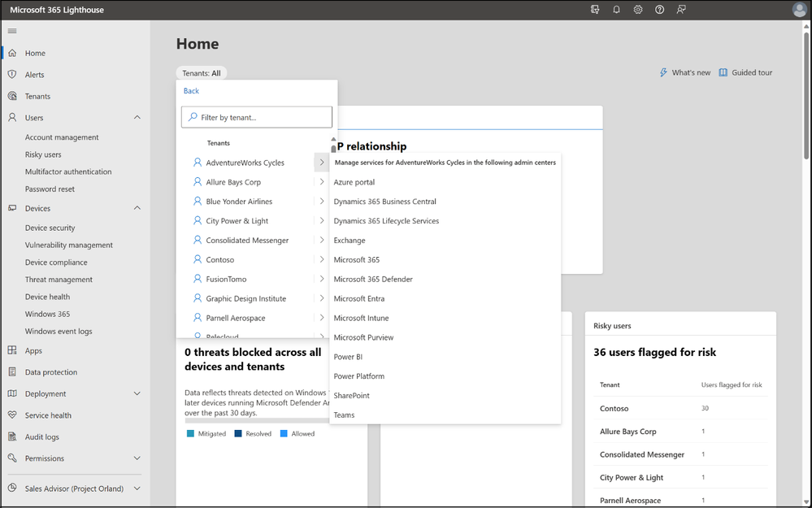The width and height of the screenshot is (812, 508).
Task: Focus the Filter by tenant field
Action: pyautogui.click(x=257, y=117)
